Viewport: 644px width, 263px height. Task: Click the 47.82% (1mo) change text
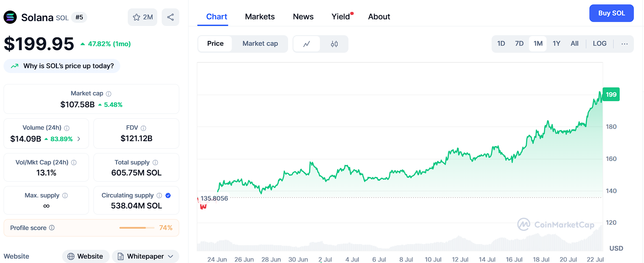(x=109, y=44)
